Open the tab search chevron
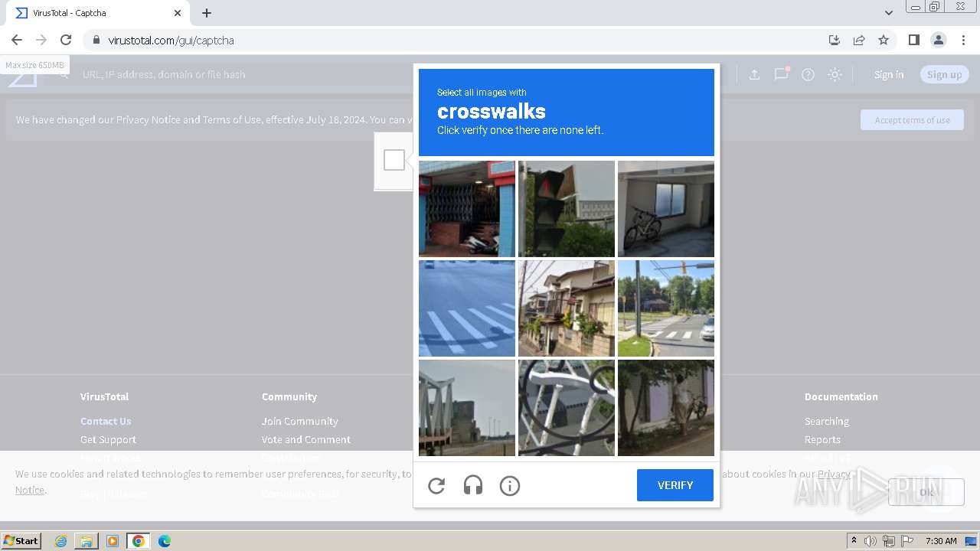Viewport: 980px width, 551px height. tap(889, 13)
